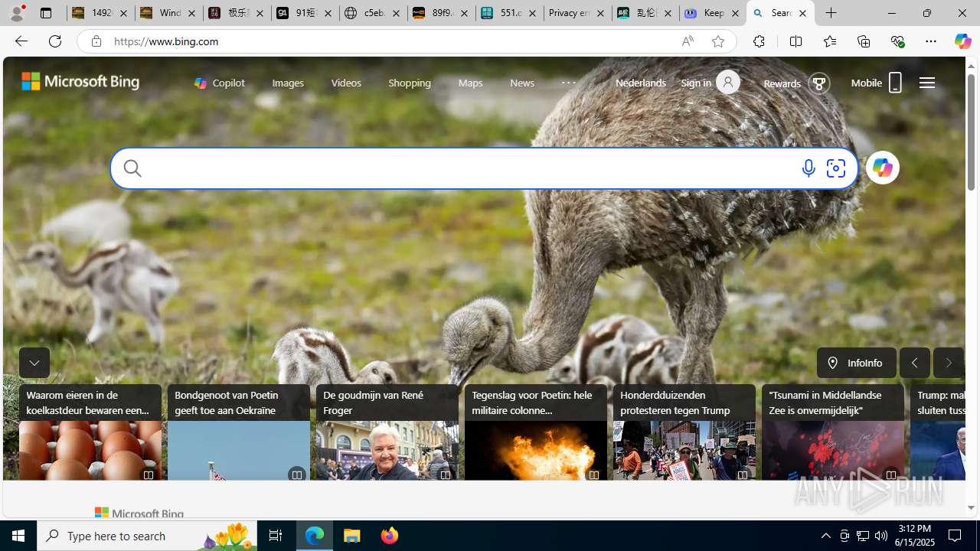View site information lock icon
The image size is (980, 551).
(96, 41)
